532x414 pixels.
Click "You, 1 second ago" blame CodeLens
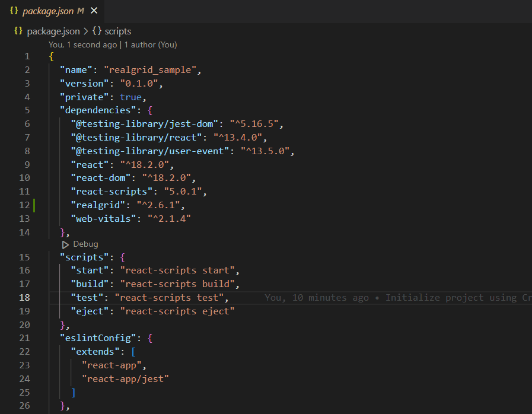pos(83,44)
